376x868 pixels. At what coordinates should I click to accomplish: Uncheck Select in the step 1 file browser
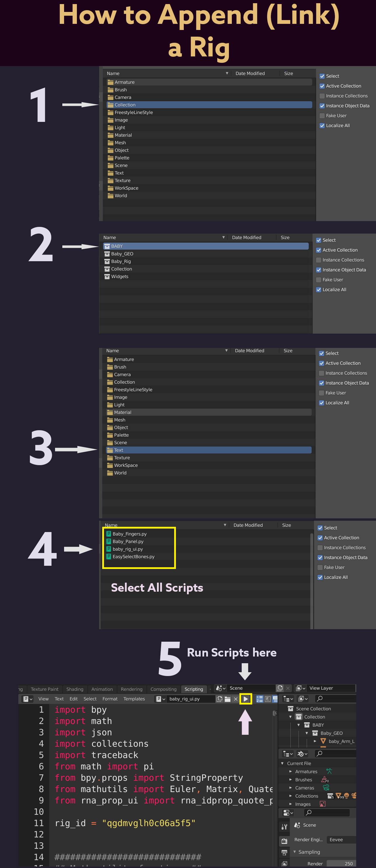[x=322, y=76]
